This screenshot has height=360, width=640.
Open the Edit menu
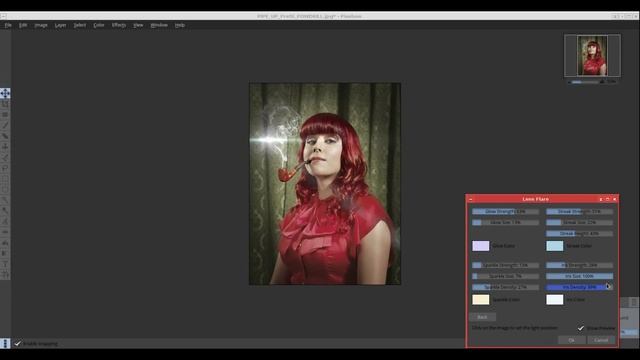click(23, 25)
